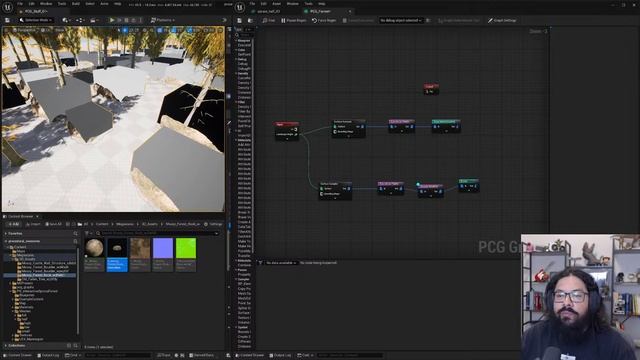Click the Content Browser asset search field
Viewport: 640px width, 360px height.
click(157, 233)
